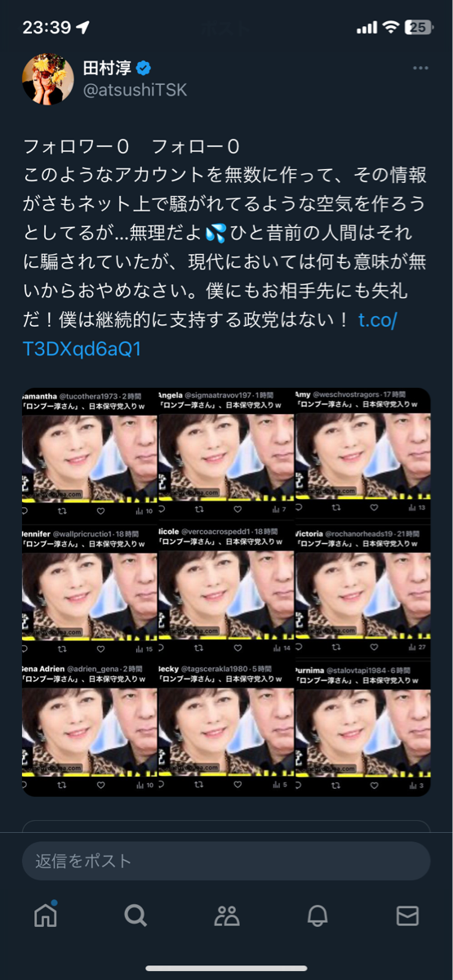Open 田村淳 profile avatar
This screenshot has width=453, height=980.
pyautogui.click(x=48, y=79)
